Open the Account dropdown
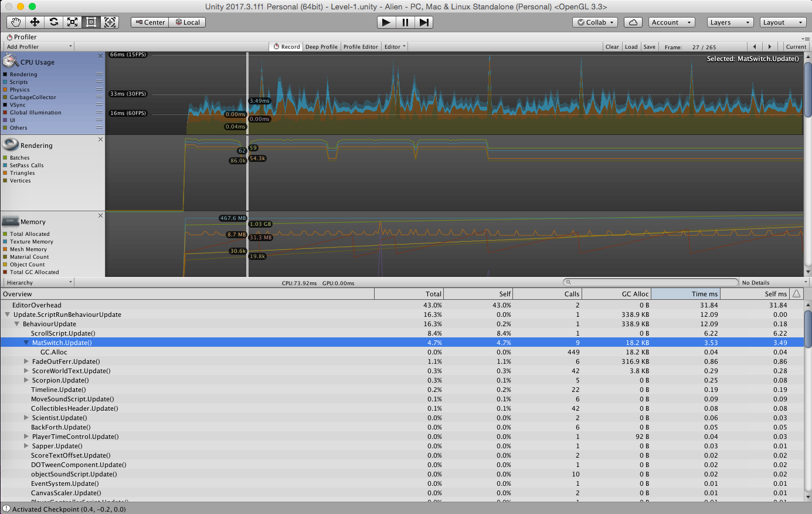 pyautogui.click(x=672, y=22)
